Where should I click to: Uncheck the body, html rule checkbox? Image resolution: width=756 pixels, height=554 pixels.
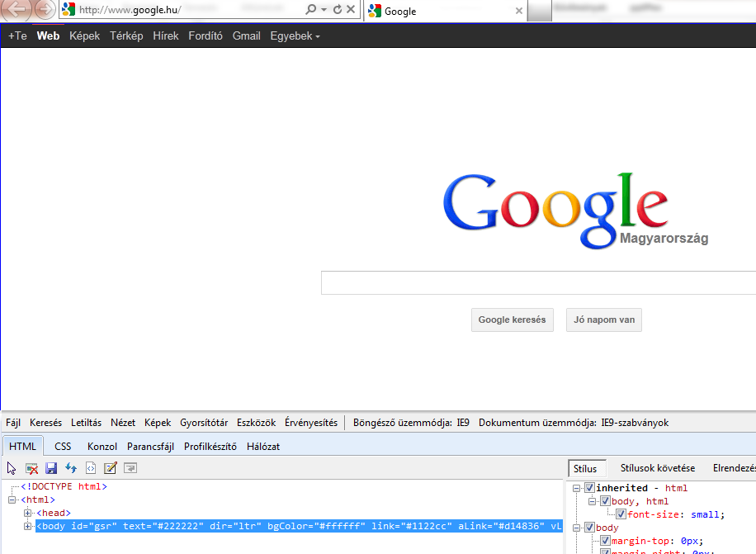(x=606, y=501)
